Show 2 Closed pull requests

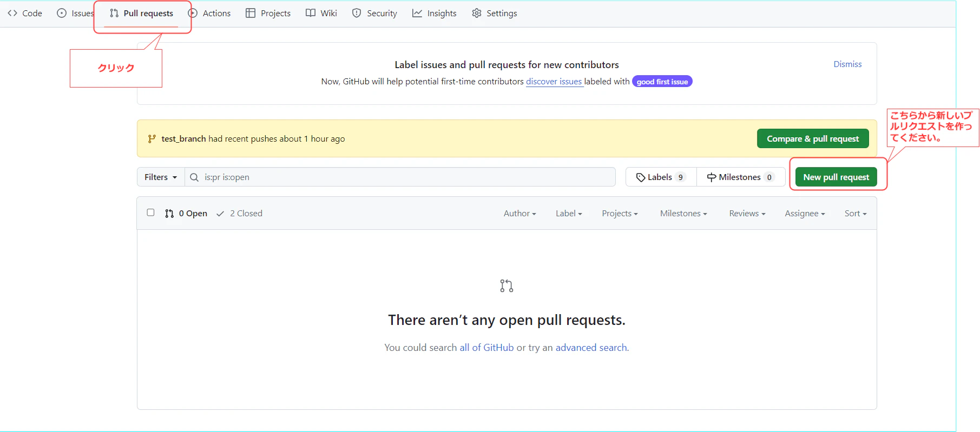pos(239,214)
